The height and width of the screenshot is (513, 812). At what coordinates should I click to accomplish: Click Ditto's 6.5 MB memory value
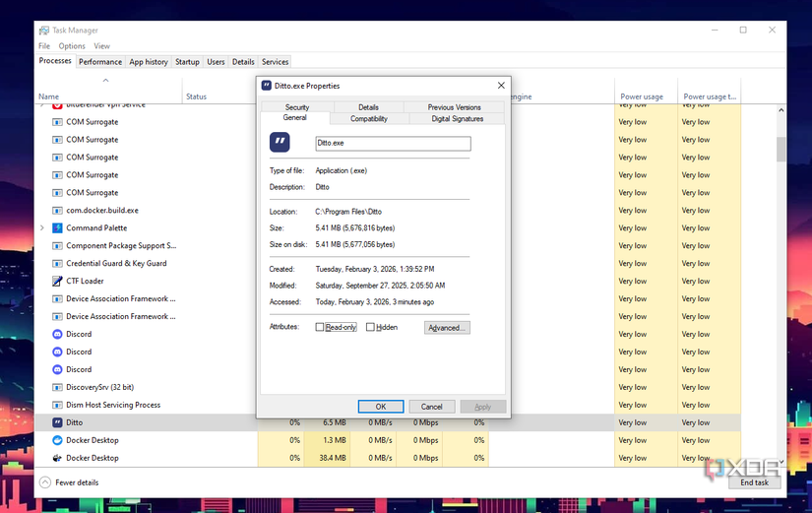click(335, 422)
